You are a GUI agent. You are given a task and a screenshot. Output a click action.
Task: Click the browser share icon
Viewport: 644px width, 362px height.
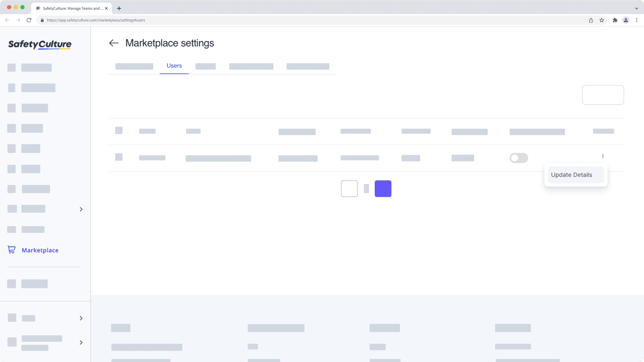pos(591,20)
